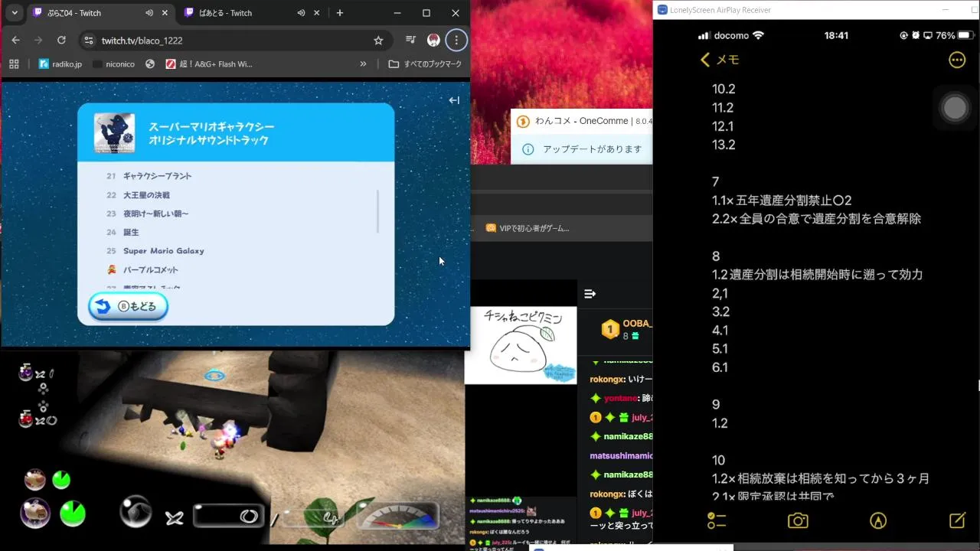
Task: Close the ばあとる - Twitch tab
Action: (316, 13)
